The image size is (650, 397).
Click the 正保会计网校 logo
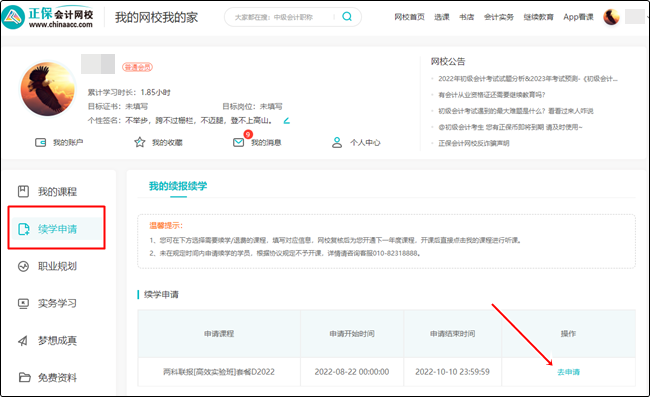coord(47,17)
